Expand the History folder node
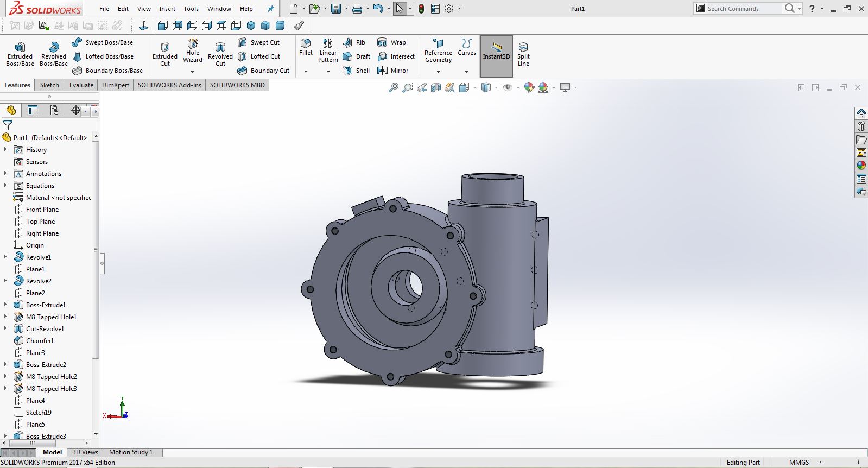The height and width of the screenshot is (468, 868). pos(5,149)
